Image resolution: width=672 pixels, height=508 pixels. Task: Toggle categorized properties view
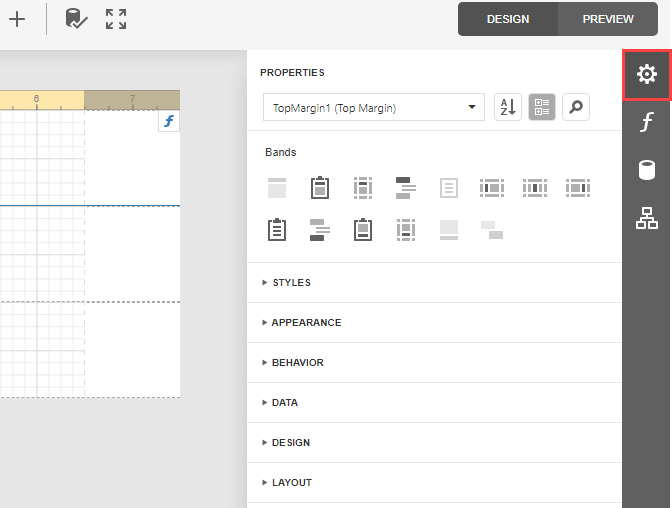point(542,108)
